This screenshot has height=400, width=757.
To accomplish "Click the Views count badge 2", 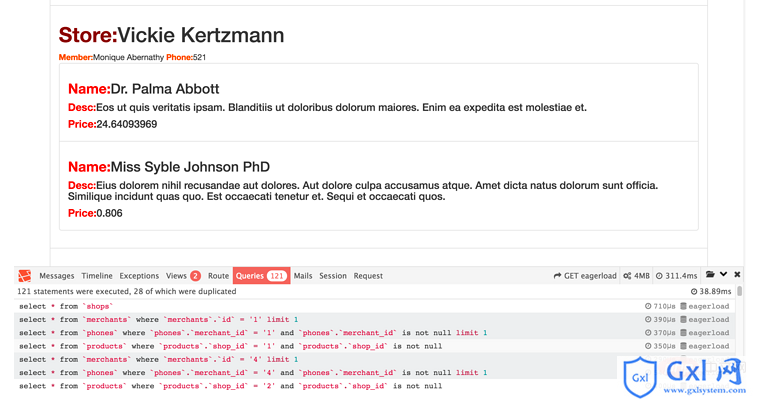I will pyautogui.click(x=195, y=276).
